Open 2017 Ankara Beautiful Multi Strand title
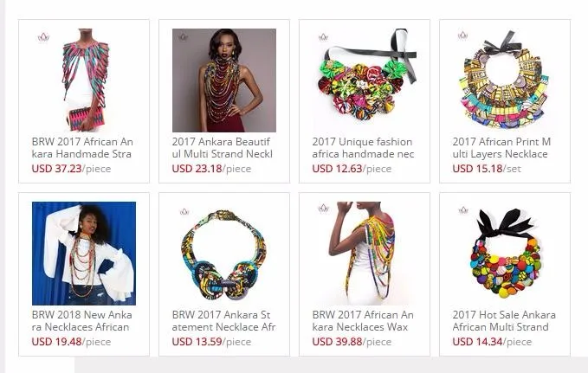The height and width of the screenshot is (373, 588). (222, 148)
